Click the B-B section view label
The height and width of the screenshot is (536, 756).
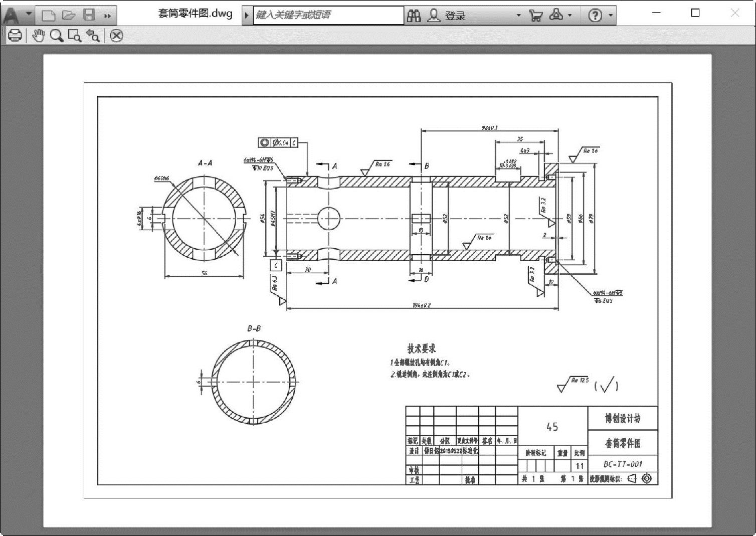(254, 329)
